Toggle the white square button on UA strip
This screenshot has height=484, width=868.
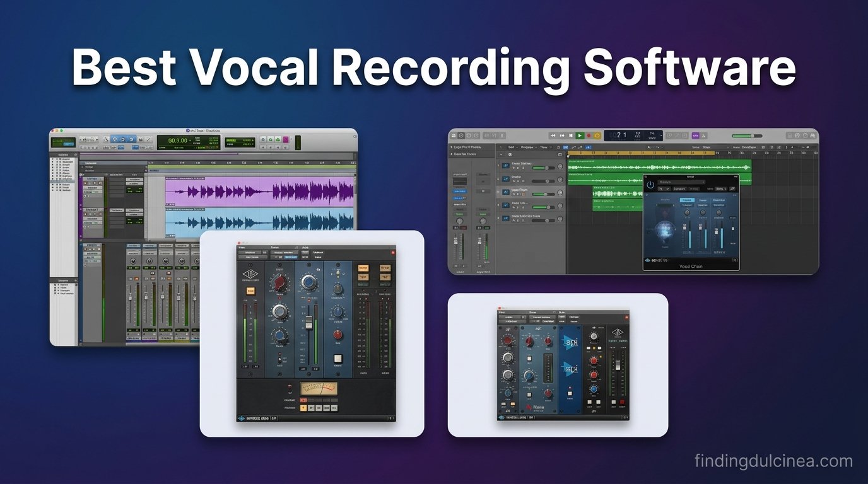pos(338,359)
